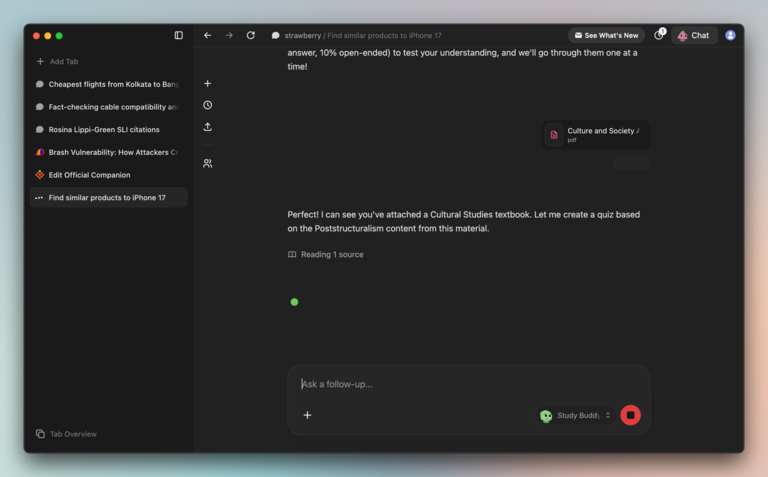Toggle the sidebar panel icon
The height and width of the screenshot is (477, 768).
[179, 35]
